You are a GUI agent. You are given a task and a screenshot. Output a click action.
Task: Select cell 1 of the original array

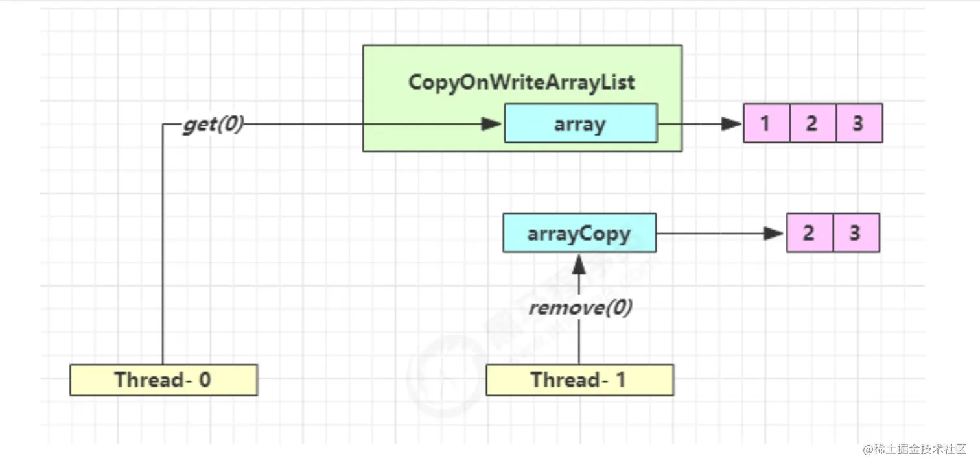click(766, 123)
